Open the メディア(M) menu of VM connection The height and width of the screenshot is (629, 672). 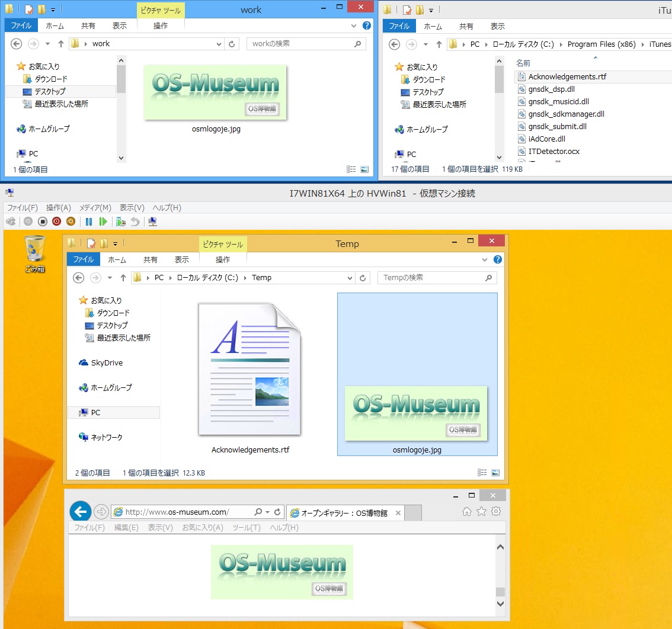pyautogui.click(x=95, y=208)
